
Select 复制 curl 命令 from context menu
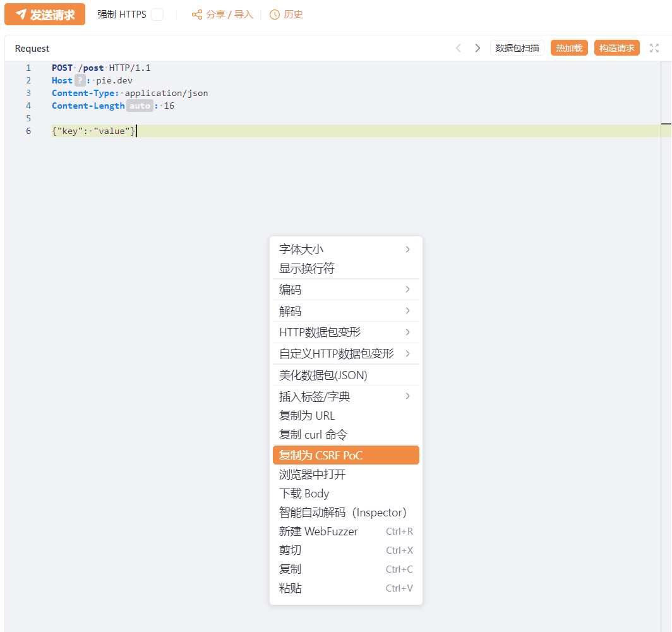313,435
